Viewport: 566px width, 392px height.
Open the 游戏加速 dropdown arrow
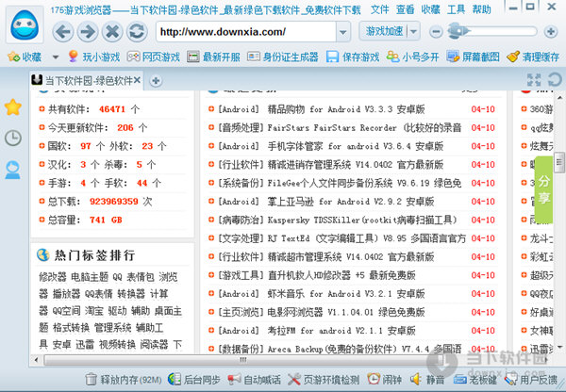pos(414,31)
